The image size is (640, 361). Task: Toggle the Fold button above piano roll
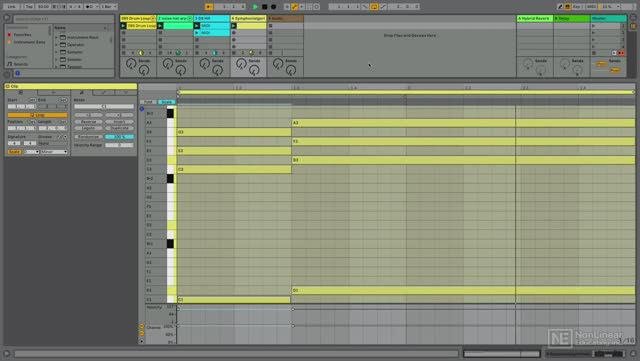[149, 102]
